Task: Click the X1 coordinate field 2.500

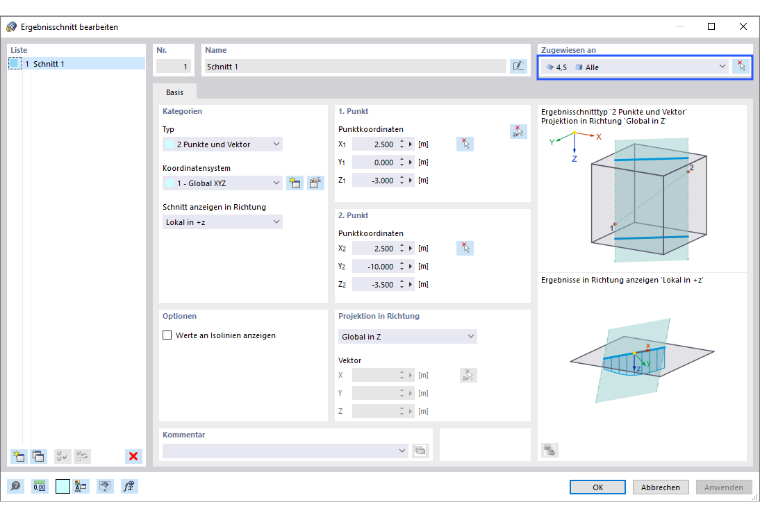Action: pyautogui.click(x=374, y=144)
